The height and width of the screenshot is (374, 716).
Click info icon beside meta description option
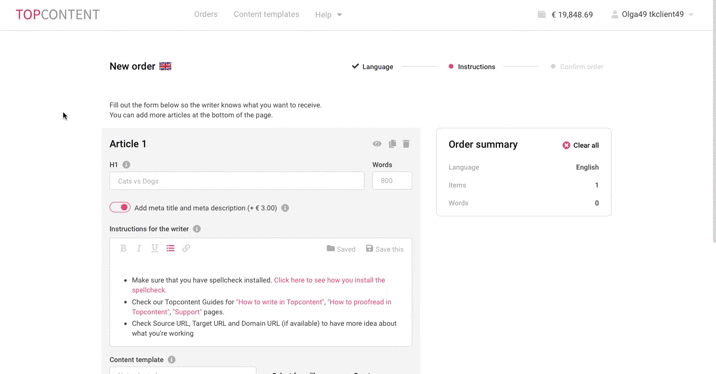(285, 208)
